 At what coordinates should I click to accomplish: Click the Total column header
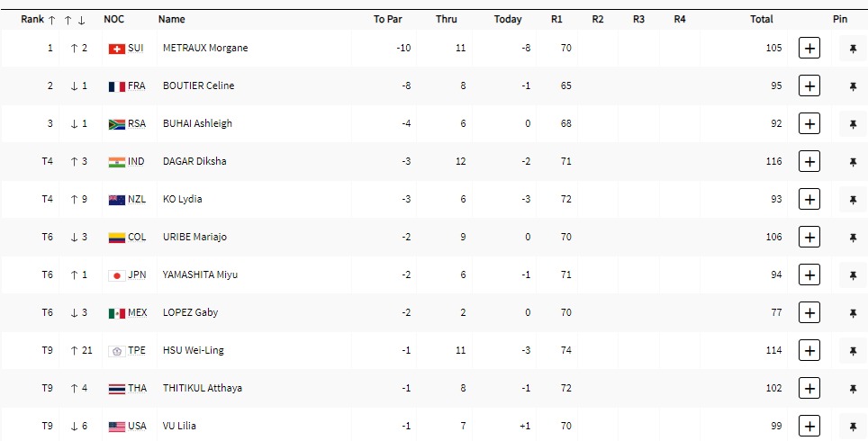point(762,19)
